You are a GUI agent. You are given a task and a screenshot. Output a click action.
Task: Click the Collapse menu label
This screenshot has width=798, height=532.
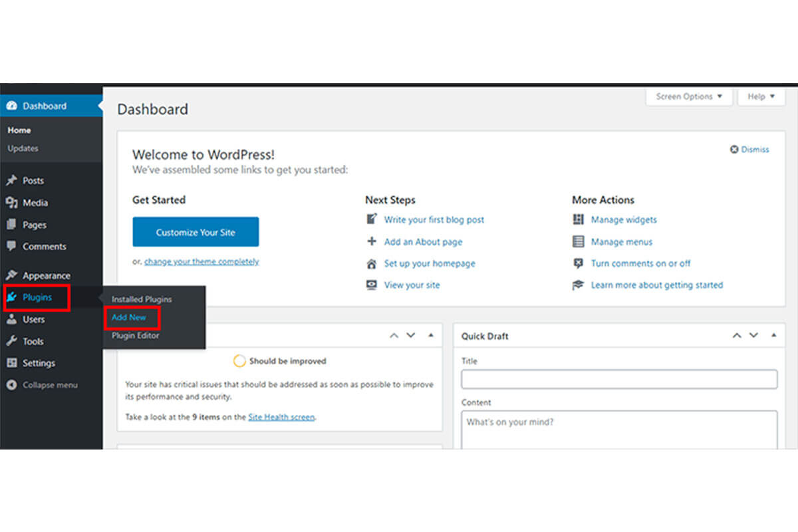[x=51, y=385]
